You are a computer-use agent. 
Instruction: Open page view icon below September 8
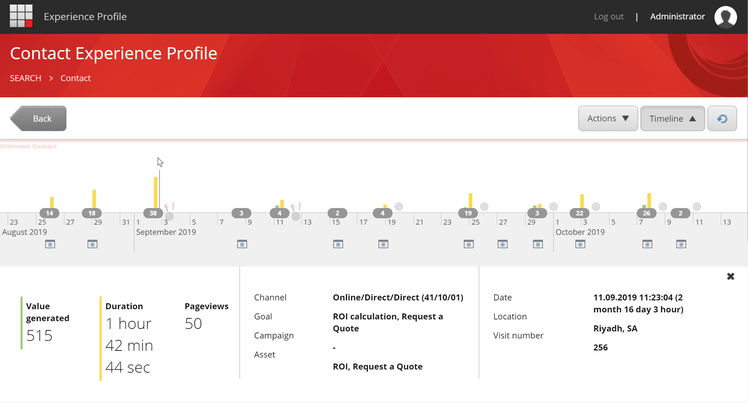[x=242, y=244]
